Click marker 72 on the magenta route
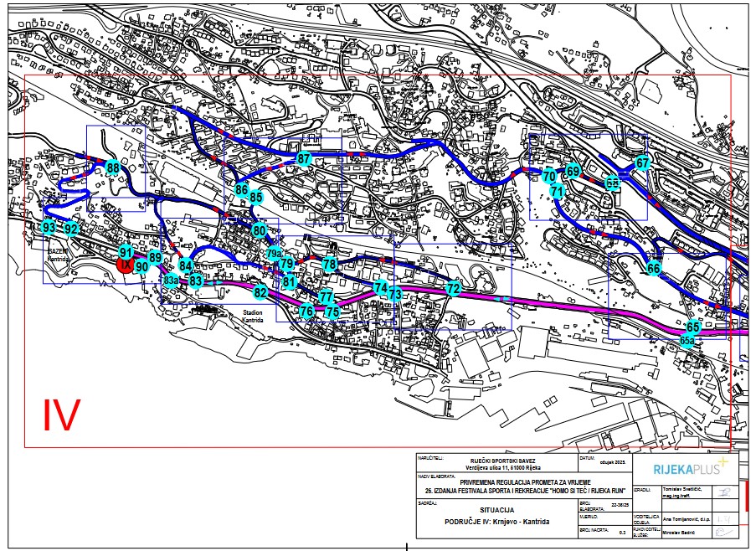 click(x=454, y=288)
